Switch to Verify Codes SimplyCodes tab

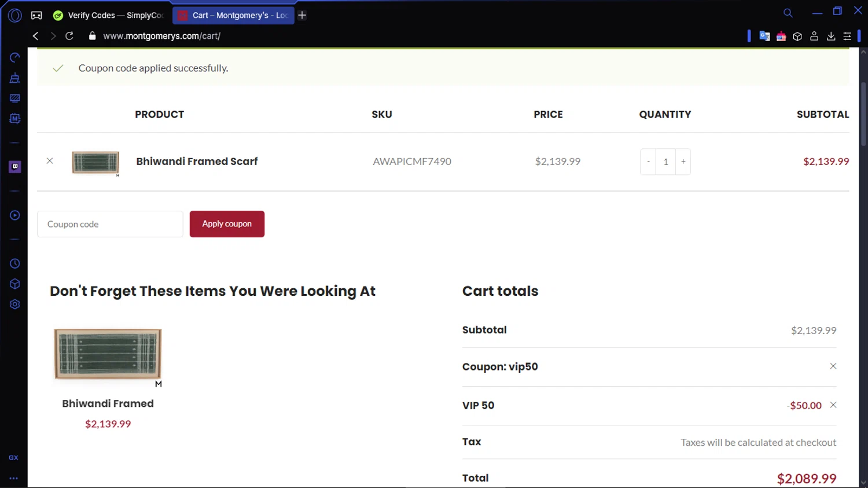109,16
